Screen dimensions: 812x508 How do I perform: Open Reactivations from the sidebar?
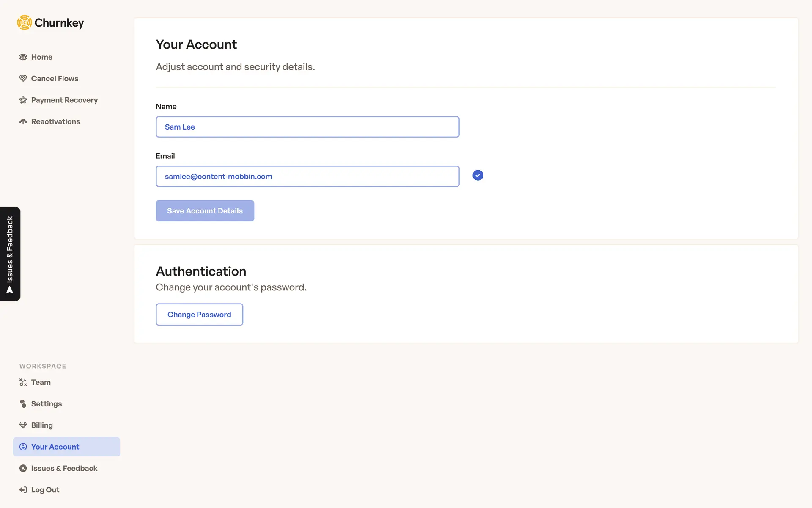coord(55,121)
